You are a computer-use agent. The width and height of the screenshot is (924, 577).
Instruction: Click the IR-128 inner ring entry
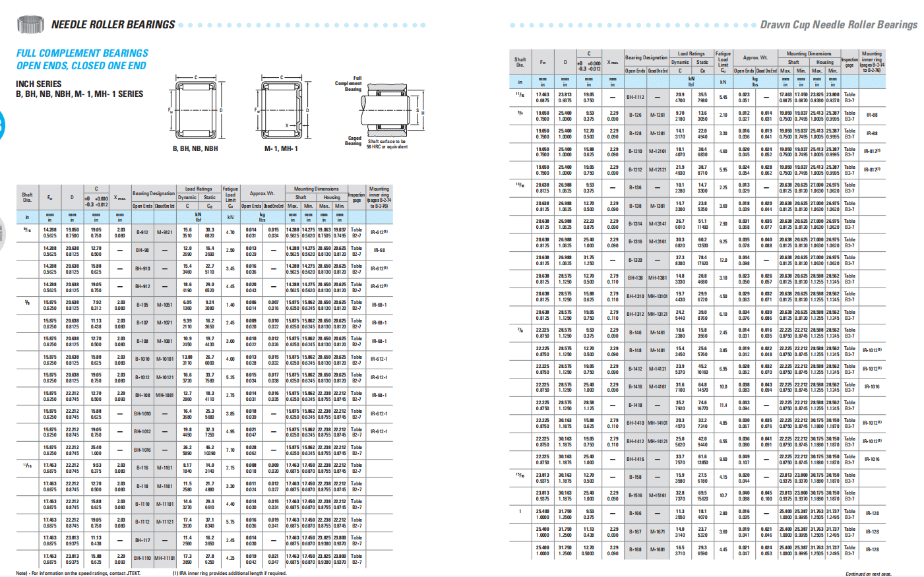(x=871, y=513)
